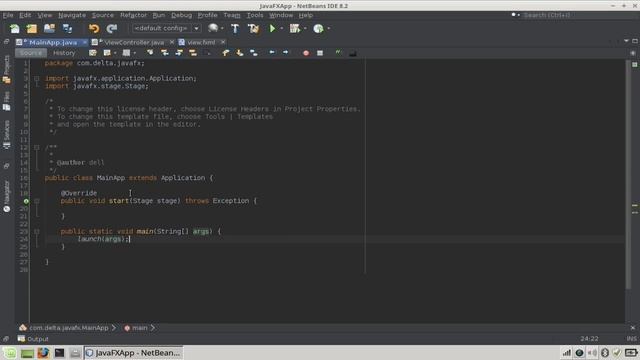Open the Source menu
Image resolution: width=640 pixels, height=360 pixels.
click(102, 15)
